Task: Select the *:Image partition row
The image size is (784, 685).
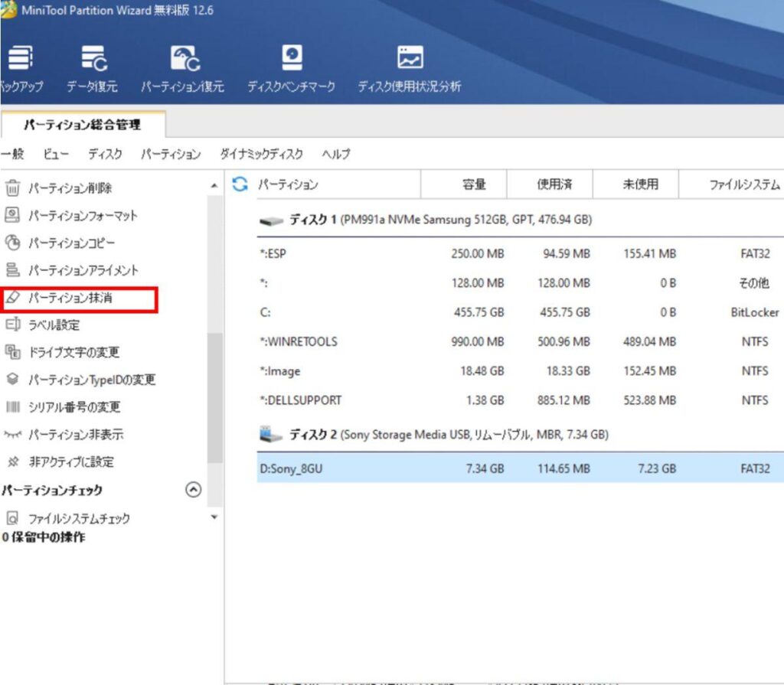Action: tap(521, 371)
